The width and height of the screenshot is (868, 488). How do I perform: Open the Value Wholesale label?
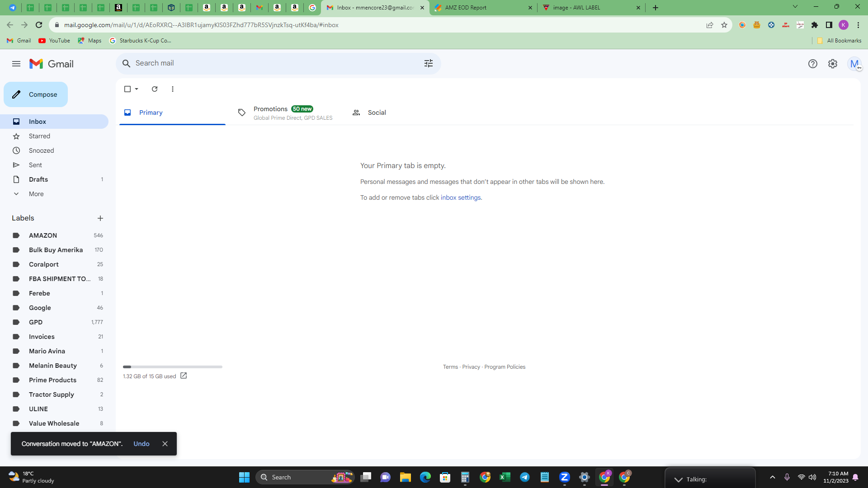[x=54, y=423]
